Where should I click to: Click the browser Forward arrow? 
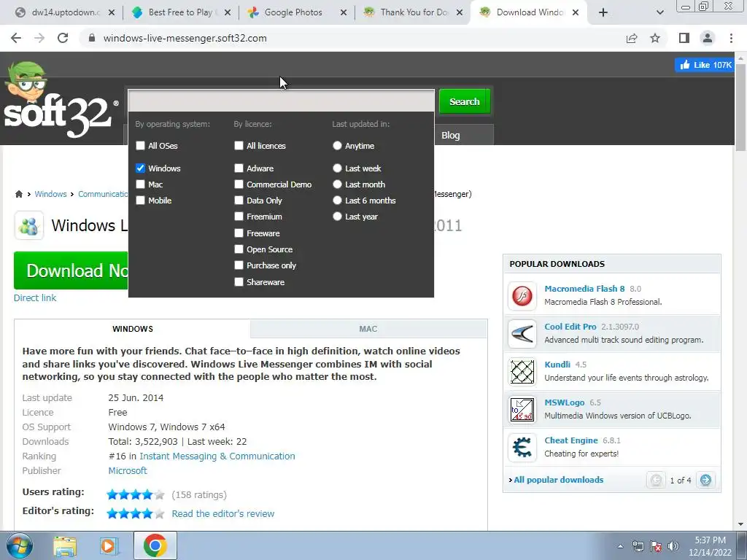pyautogui.click(x=39, y=38)
